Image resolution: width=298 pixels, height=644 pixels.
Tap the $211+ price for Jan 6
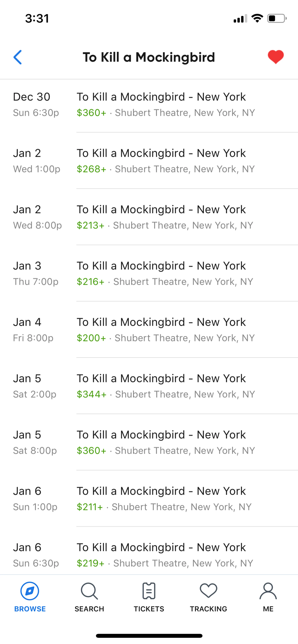[90, 507]
